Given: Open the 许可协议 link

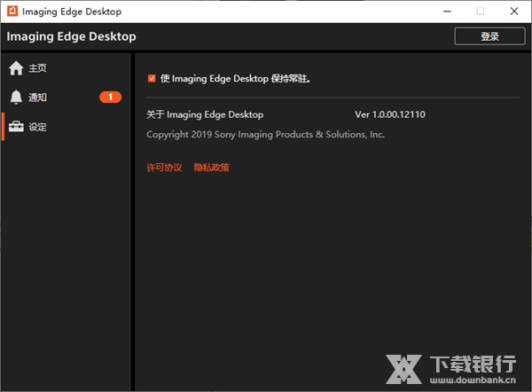Looking at the screenshot, I should (164, 168).
